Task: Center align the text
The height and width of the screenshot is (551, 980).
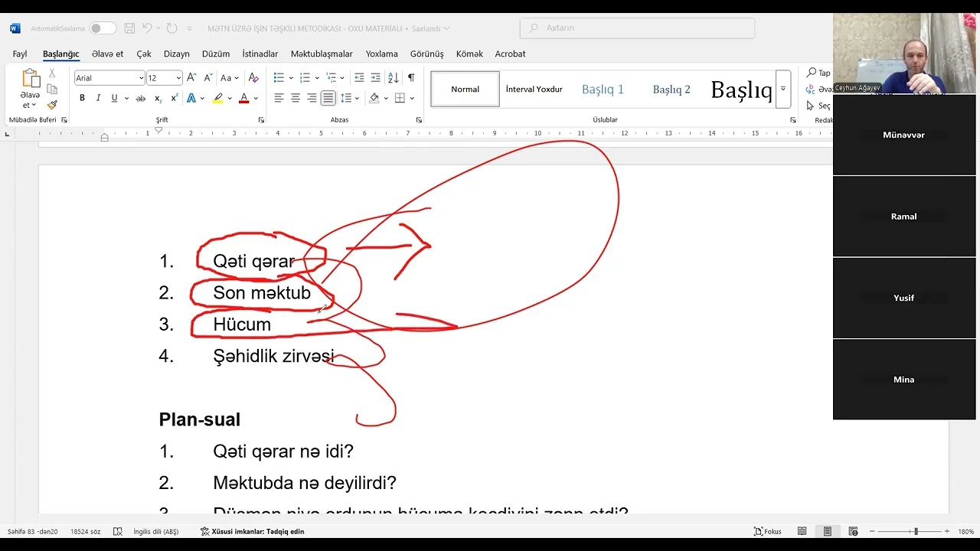Action: point(296,98)
